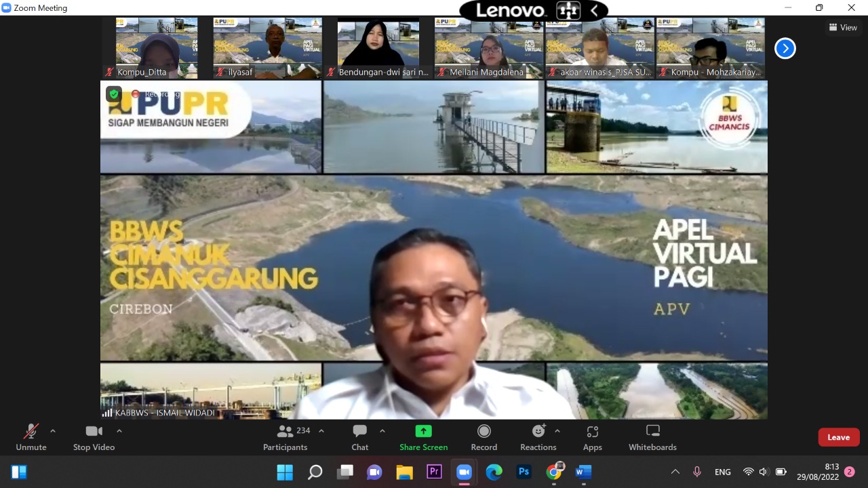Screen dimensions: 868x488
Task: Expand Reactions options arrow
Action: pos(557,431)
